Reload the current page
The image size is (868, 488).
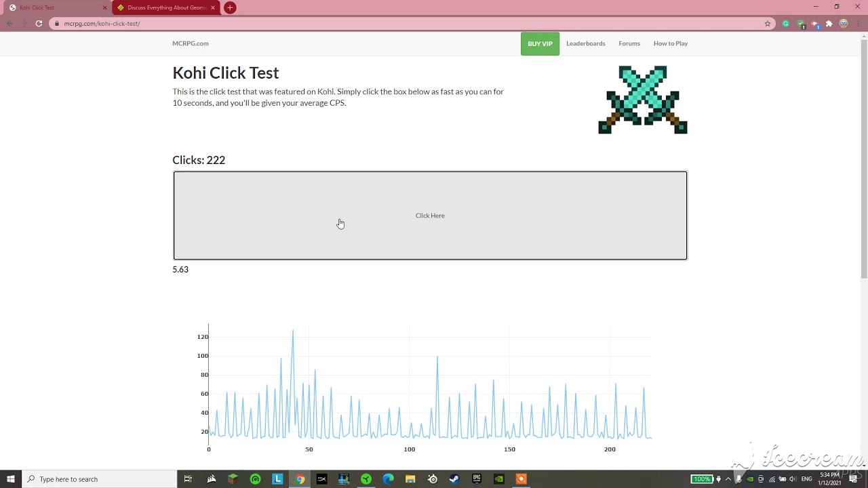(39, 23)
